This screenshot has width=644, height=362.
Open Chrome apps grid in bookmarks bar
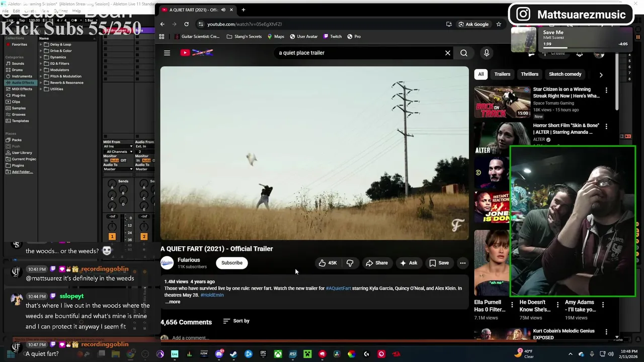pos(162,36)
